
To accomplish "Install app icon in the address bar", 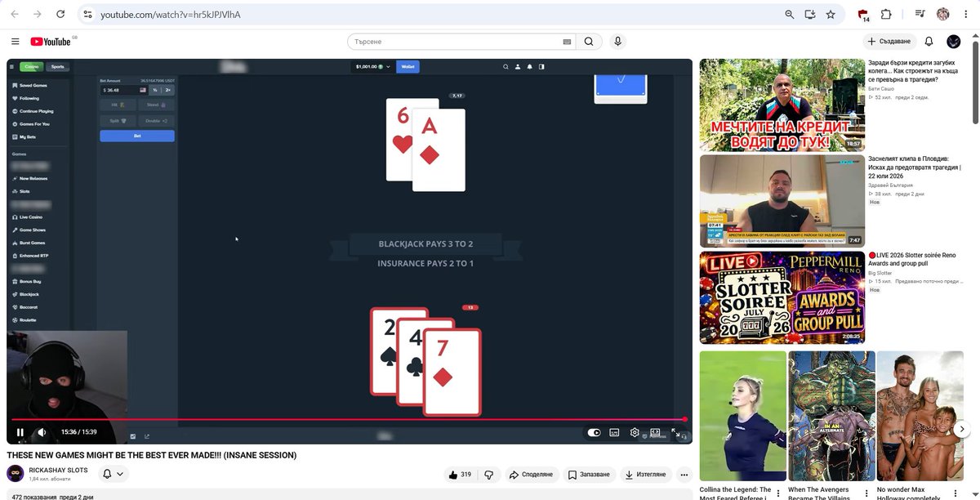I will click(x=810, y=15).
